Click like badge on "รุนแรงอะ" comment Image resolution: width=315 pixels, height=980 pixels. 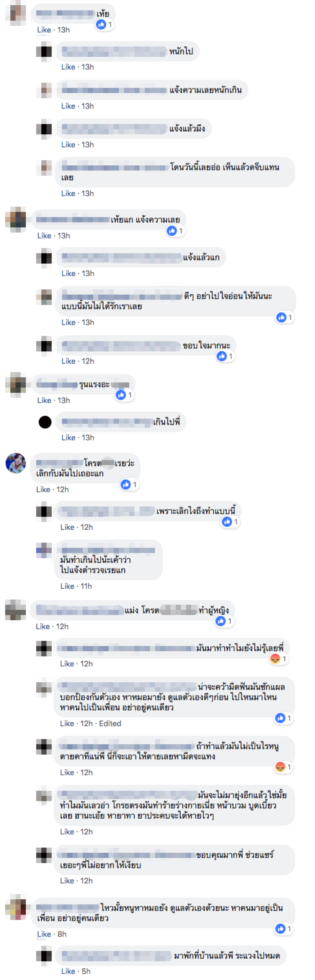(x=125, y=395)
